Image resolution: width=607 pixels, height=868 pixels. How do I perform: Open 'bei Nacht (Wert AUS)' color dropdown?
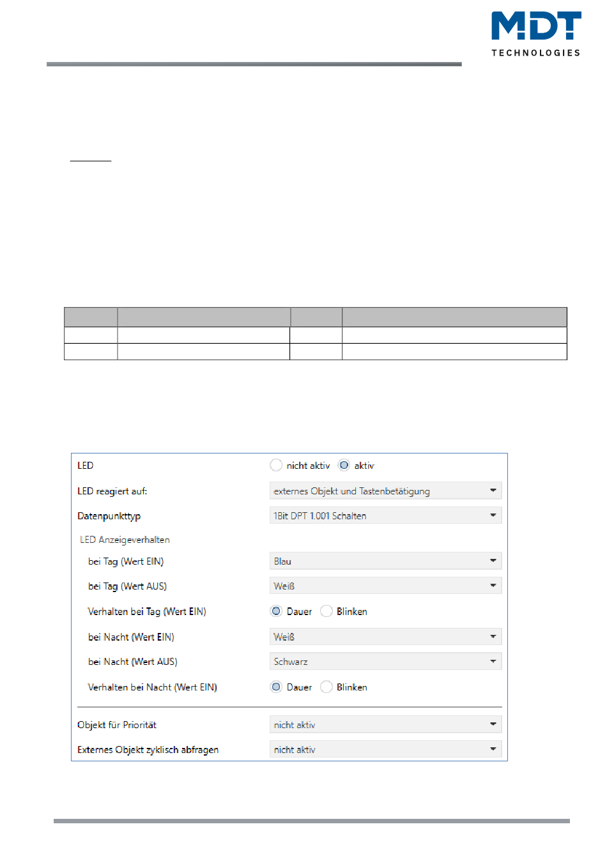[x=385, y=662]
